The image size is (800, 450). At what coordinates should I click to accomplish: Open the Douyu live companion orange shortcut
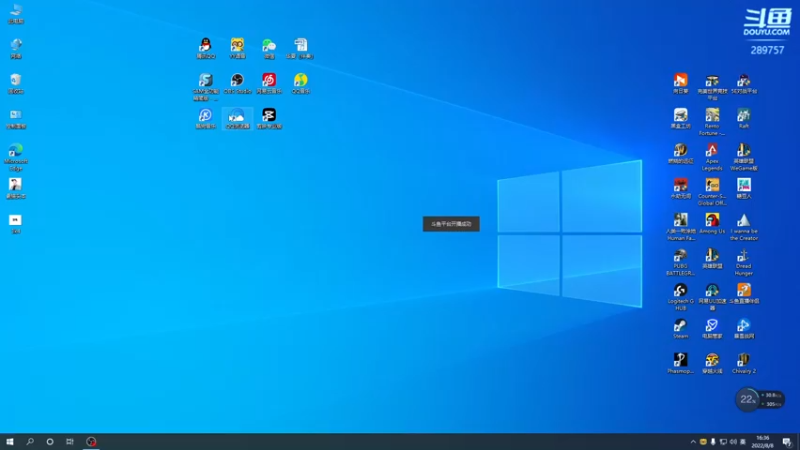744,294
